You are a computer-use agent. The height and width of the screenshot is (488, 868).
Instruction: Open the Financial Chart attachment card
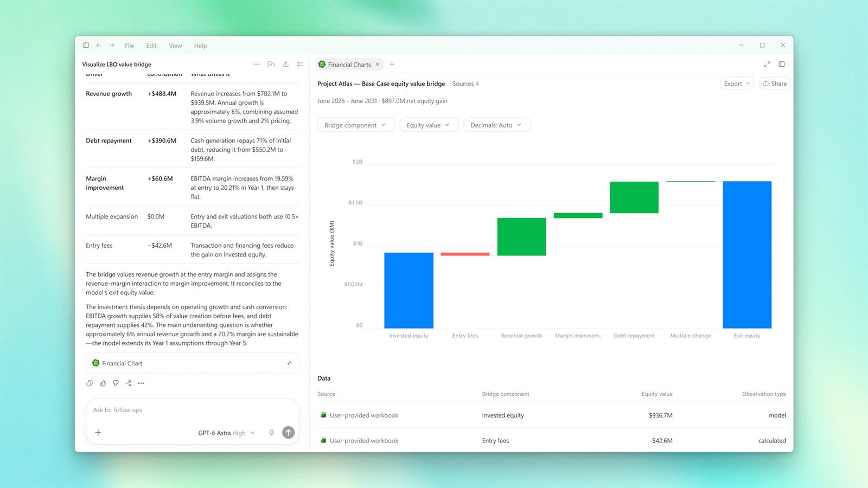click(x=193, y=363)
